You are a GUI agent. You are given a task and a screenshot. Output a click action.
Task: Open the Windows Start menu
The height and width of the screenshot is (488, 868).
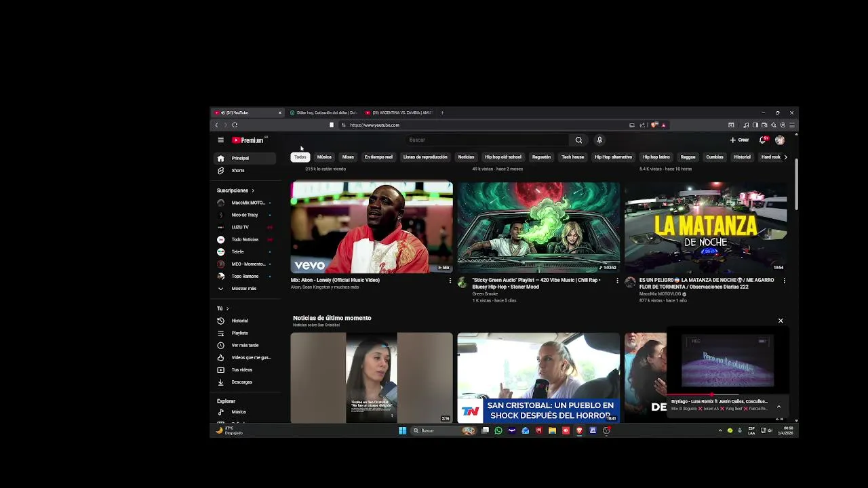tap(402, 430)
